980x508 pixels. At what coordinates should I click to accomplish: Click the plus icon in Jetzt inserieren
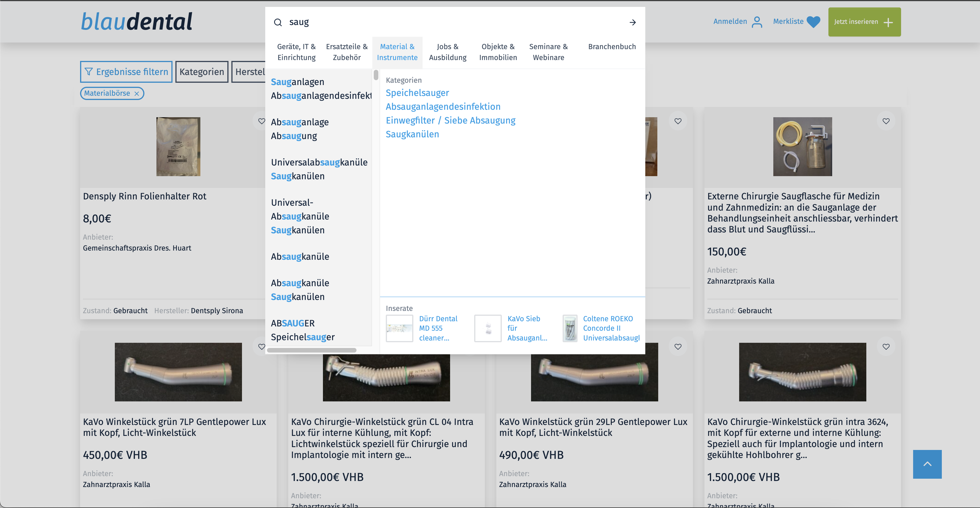(x=888, y=22)
